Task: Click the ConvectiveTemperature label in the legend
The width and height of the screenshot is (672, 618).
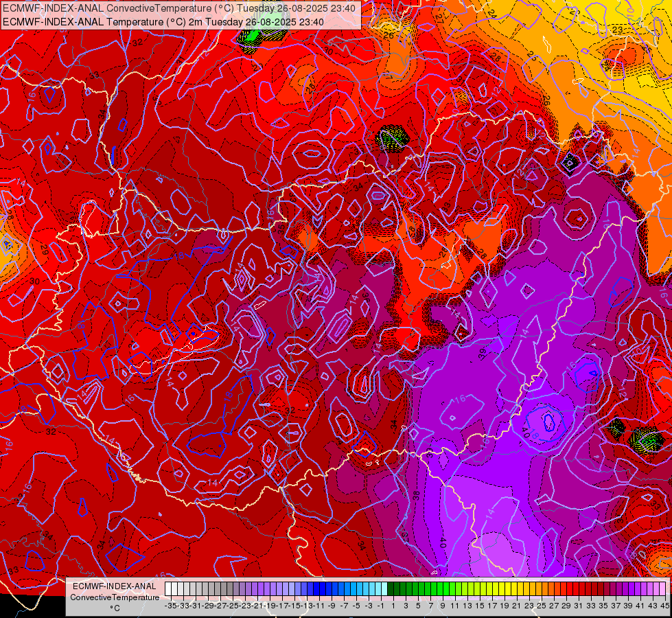Action: (x=115, y=597)
